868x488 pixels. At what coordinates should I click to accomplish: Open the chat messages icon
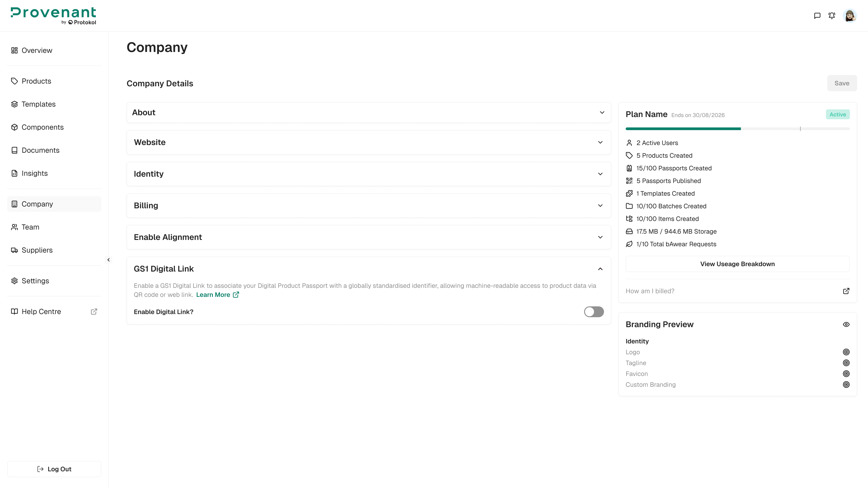pos(817,16)
